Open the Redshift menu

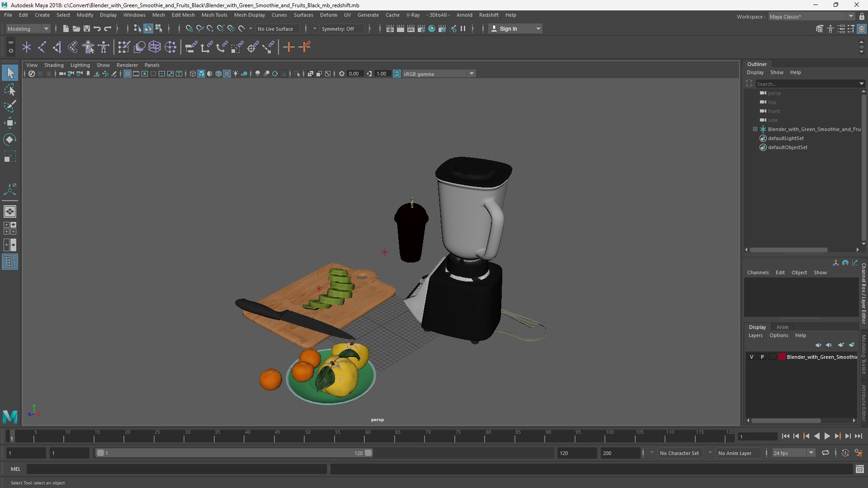coord(489,15)
